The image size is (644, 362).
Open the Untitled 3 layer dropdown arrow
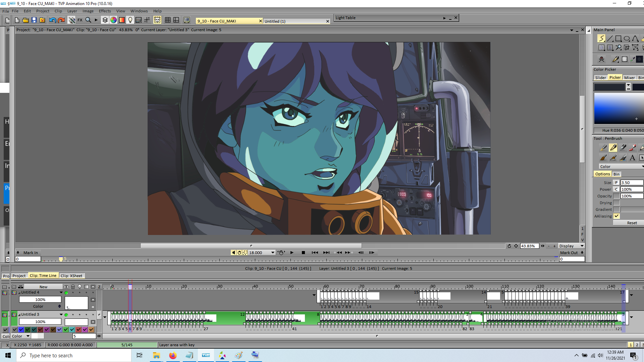pos(61,315)
